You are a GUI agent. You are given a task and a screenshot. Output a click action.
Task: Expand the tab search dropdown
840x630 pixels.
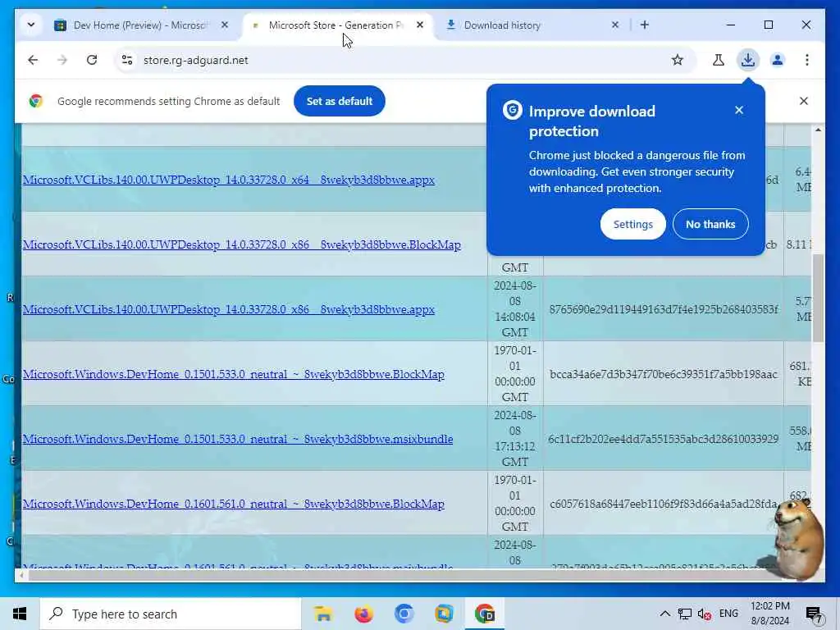click(31, 25)
